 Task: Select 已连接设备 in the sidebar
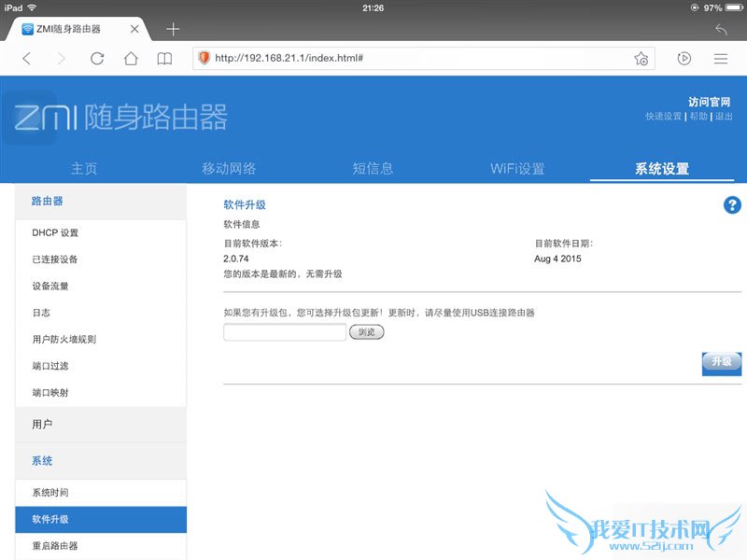tap(55, 259)
